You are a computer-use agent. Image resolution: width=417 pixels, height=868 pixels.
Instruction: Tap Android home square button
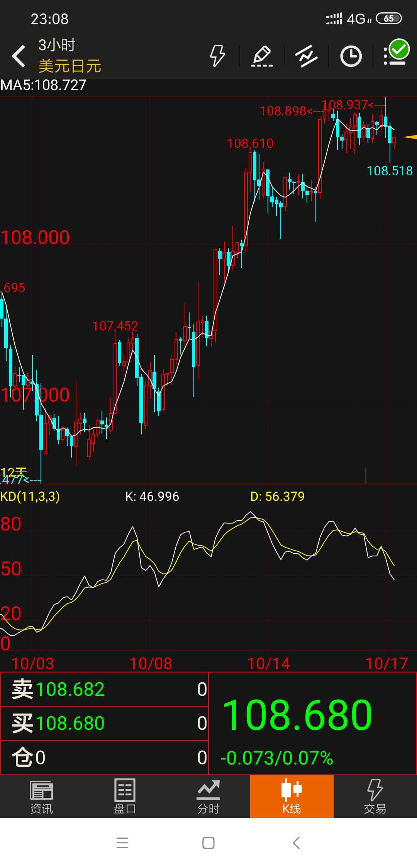[208, 843]
